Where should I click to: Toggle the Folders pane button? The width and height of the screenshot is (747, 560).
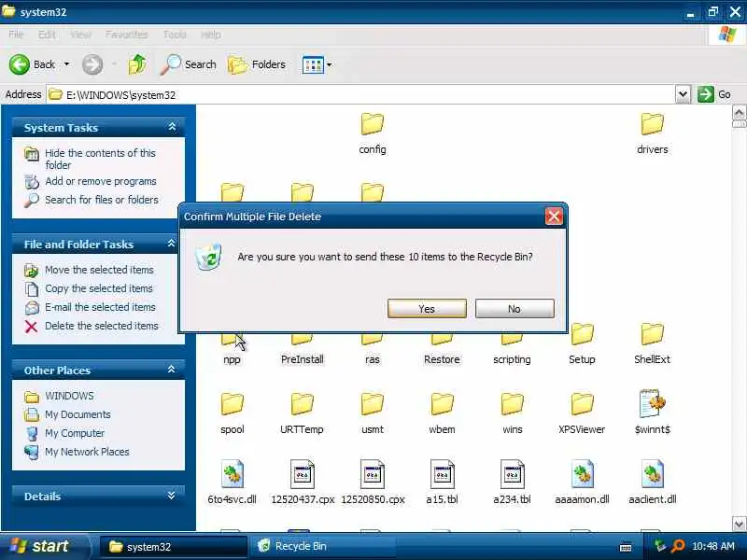tap(257, 64)
